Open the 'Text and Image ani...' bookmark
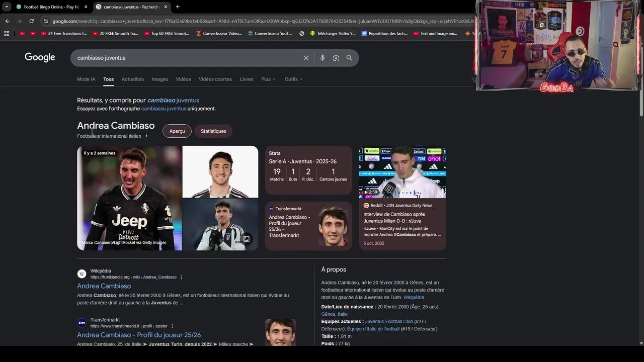Viewport: 644px width, 362px height. coord(435,34)
